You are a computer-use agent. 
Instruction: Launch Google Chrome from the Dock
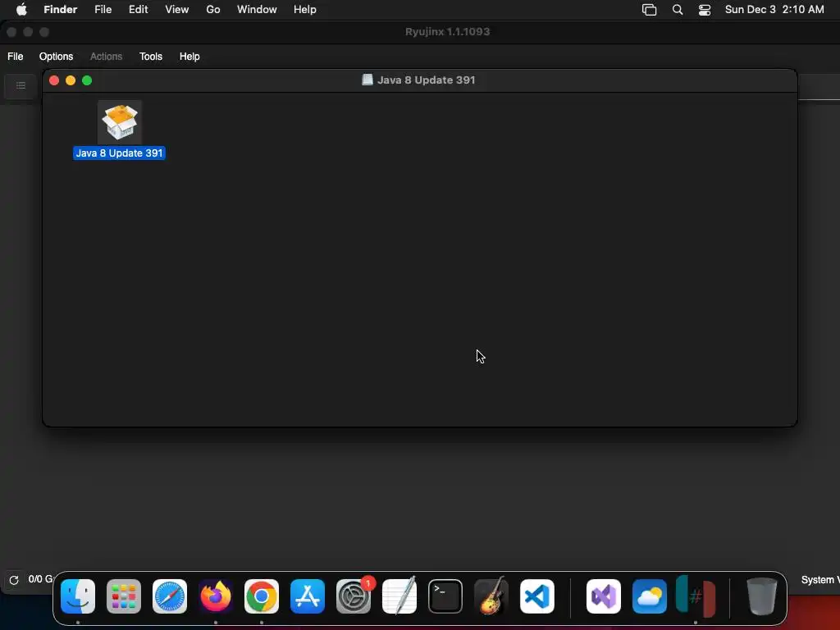pos(262,596)
